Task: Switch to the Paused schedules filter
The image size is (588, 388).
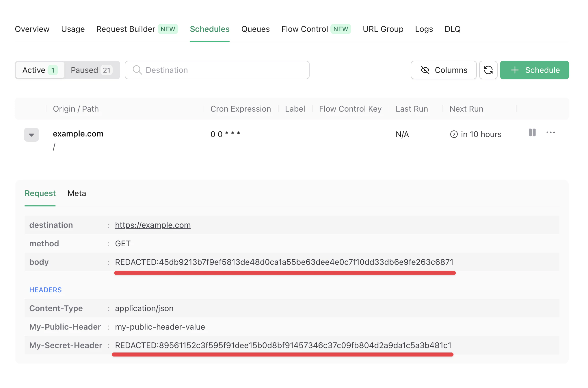Action: tap(91, 70)
